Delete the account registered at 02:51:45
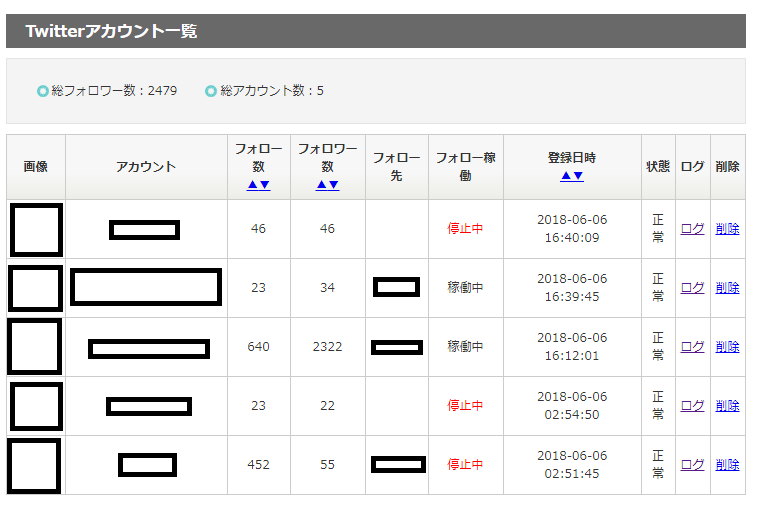This screenshot has width=766, height=506. [727, 464]
